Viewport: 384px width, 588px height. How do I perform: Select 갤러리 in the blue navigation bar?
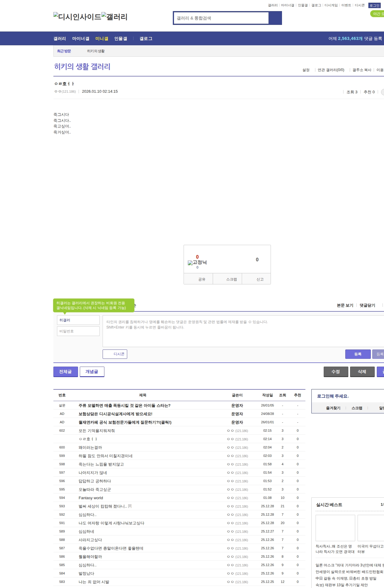pyautogui.click(x=60, y=38)
